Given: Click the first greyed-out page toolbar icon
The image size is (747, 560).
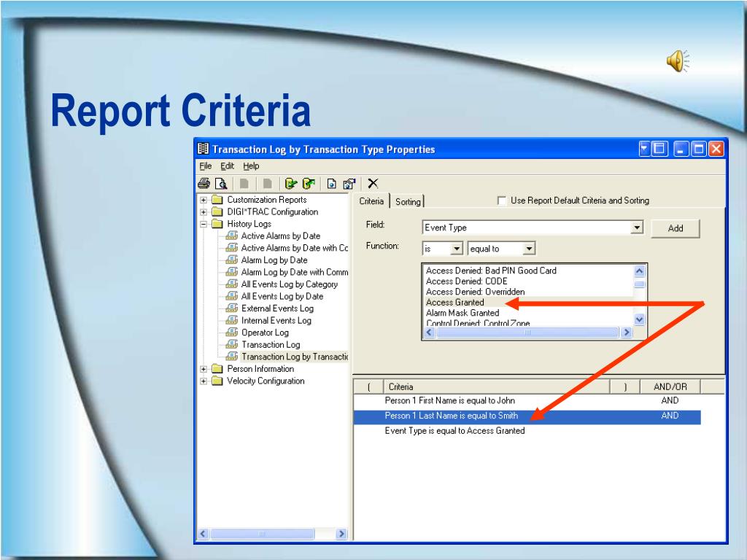Looking at the screenshot, I should click(x=244, y=183).
